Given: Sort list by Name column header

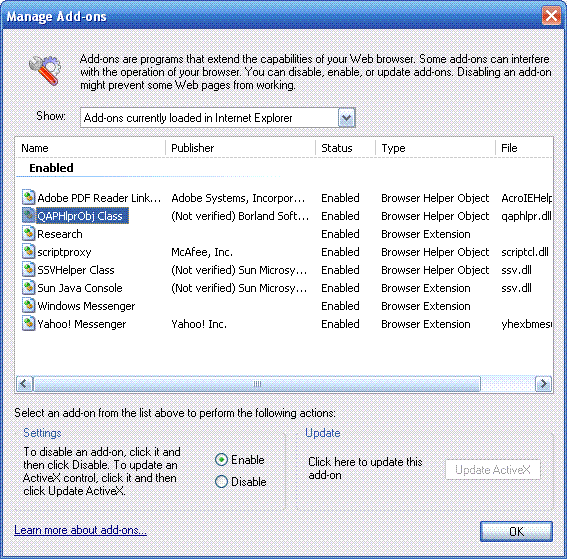Looking at the screenshot, I should (90, 148).
